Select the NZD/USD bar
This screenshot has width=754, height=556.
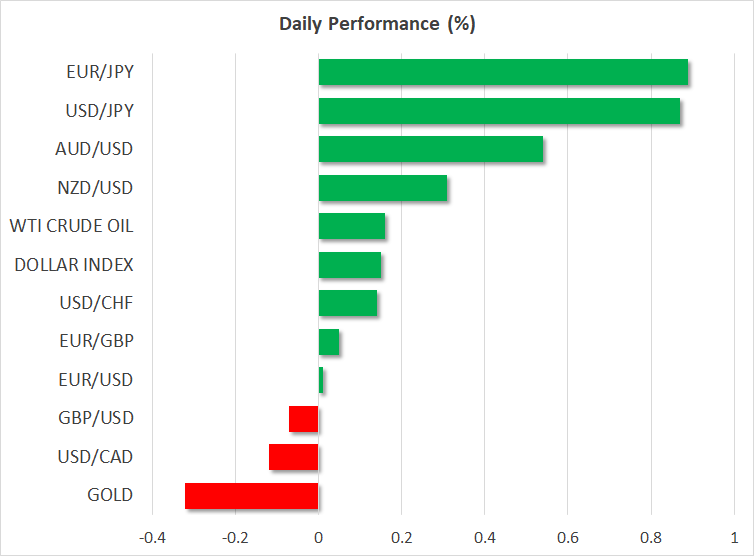coord(383,188)
